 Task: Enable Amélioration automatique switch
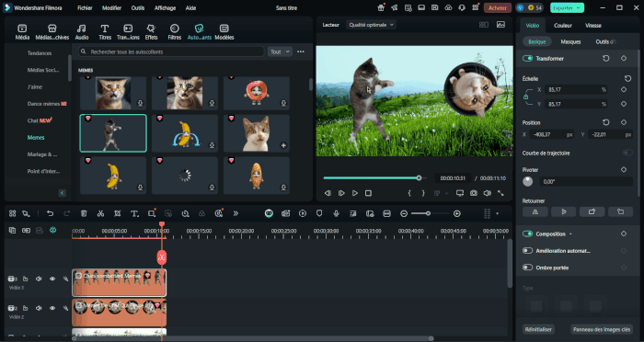pos(527,250)
